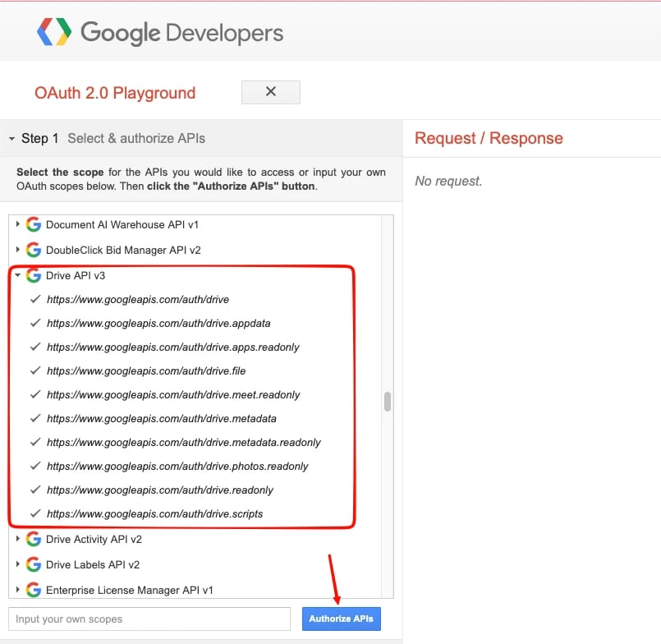Uncheck the drive.scripts scope checkmark
Screen dimensions: 661x644
[x=35, y=513]
